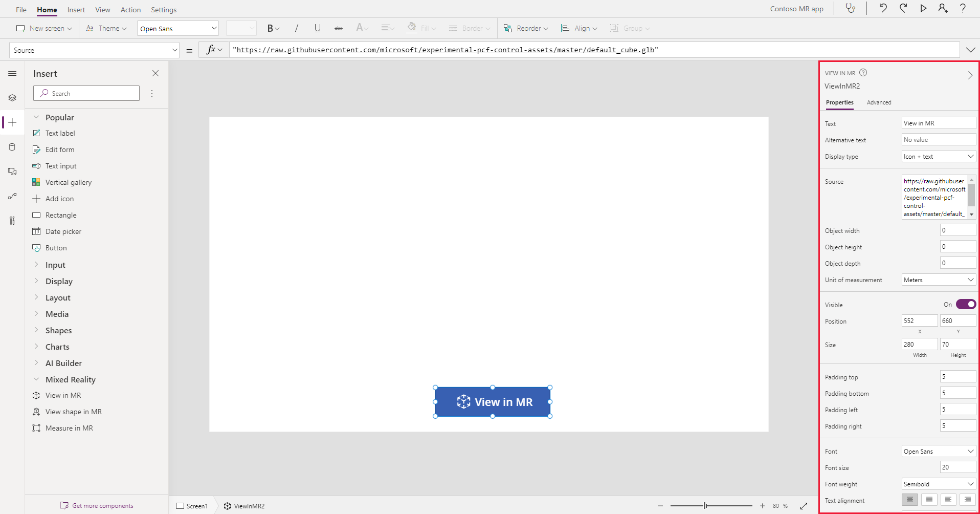The width and height of the screenshot is (980, 514).
Task: Open Unit of measurement dropdown
Action: (939, 280)
